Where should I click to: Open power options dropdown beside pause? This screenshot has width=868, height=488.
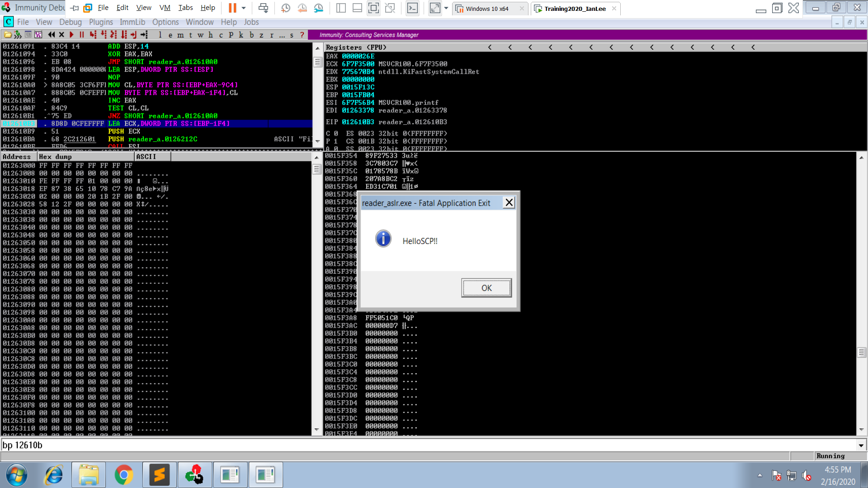click(x=244, y=8)
